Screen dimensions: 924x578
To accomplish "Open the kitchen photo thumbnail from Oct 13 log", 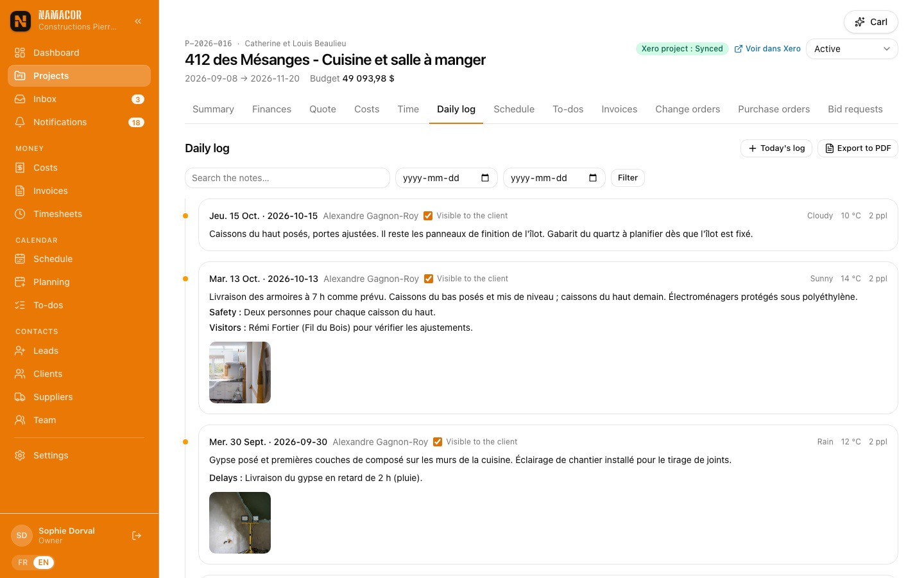I will tap(240, 372).
